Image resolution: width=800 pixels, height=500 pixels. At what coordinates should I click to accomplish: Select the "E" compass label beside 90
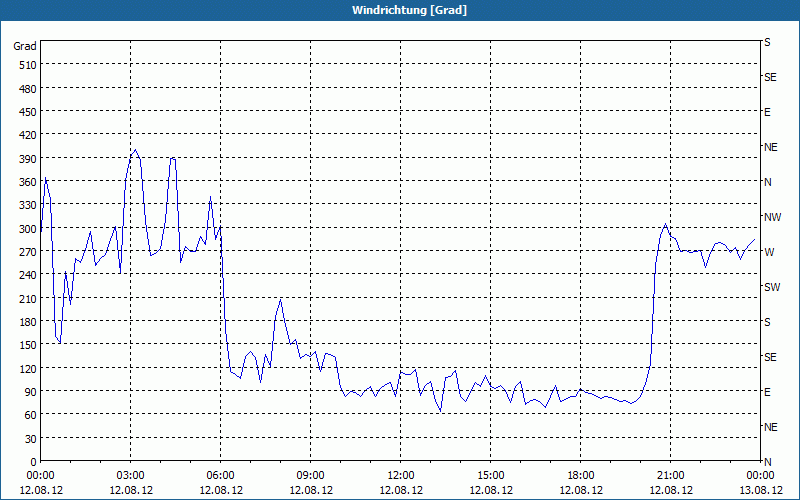(767, 392)
